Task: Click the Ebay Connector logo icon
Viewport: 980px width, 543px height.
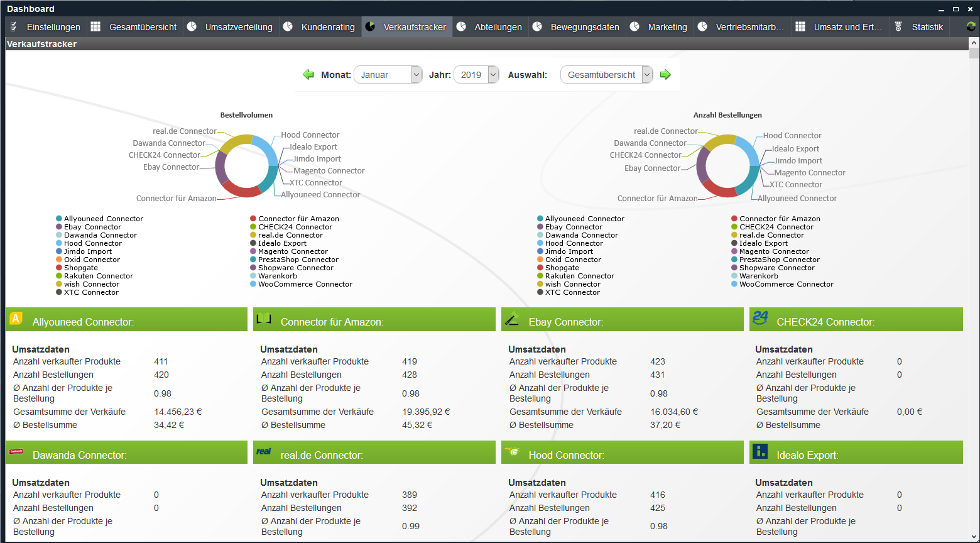Action: coord(512,318)
